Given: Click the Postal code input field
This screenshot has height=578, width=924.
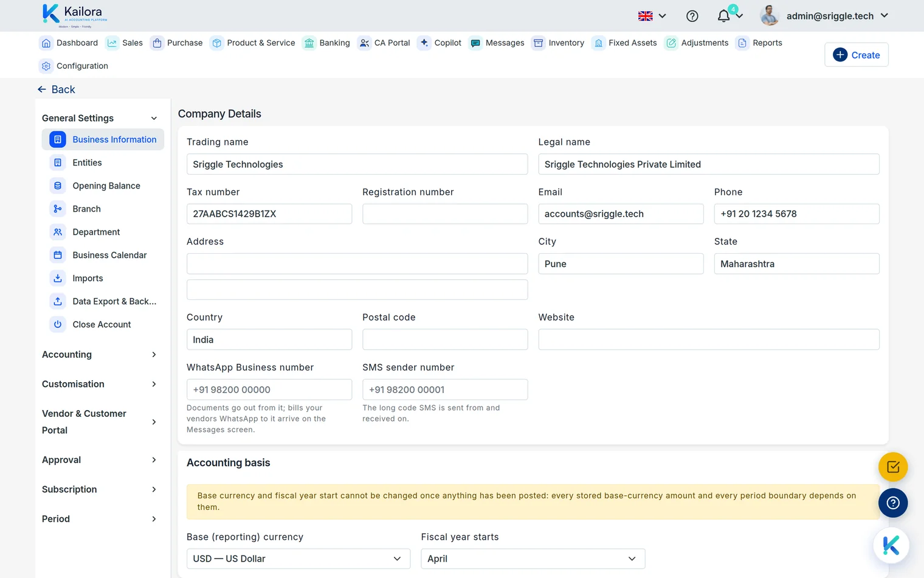Looking at the screenshot, I should 445,339.
